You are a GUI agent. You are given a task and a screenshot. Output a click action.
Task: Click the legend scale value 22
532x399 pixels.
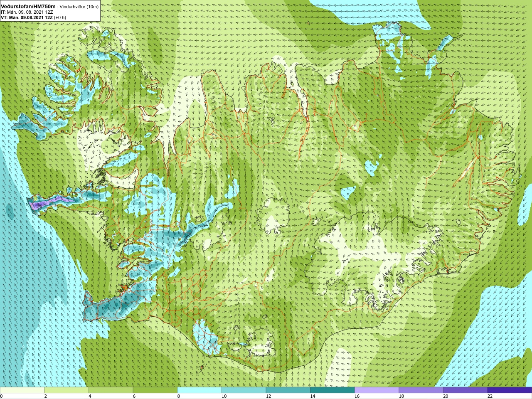pyautogui.click(x=490, y=396)
